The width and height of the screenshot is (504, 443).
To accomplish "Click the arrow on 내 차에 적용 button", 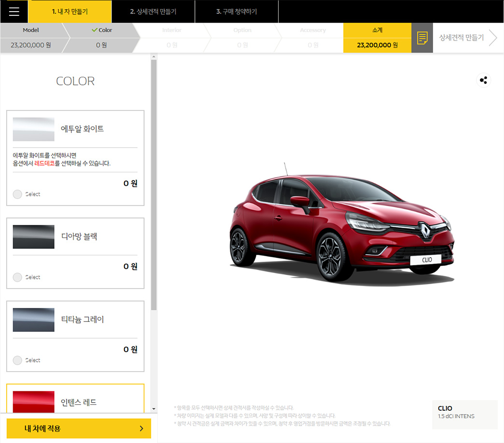I will click(141, 428).
